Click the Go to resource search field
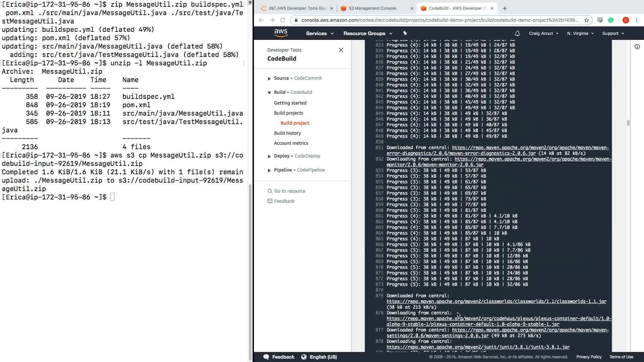 pos(289,191)
